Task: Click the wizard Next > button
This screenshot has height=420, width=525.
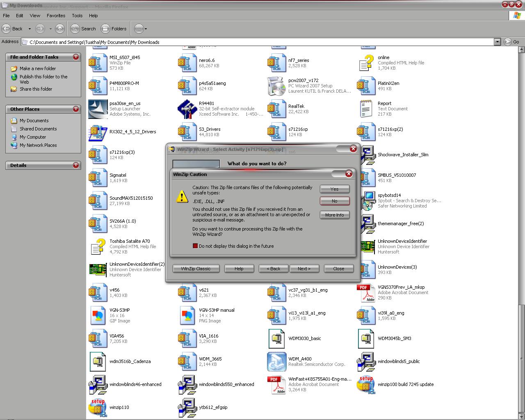Action: tap(304, 269)
